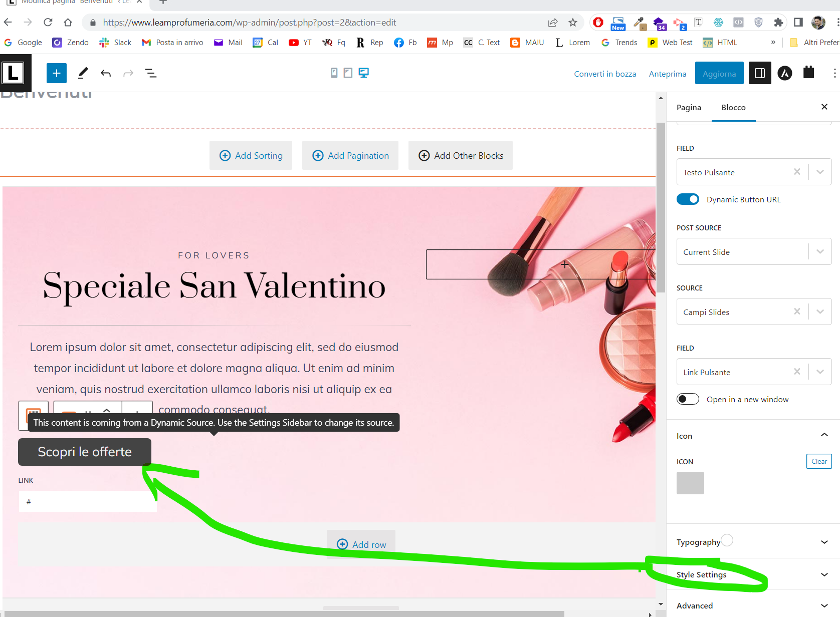Go back to the previous browser page
Image resolution: width=840 pixels, height=617 pixels.
coord(8,22)
